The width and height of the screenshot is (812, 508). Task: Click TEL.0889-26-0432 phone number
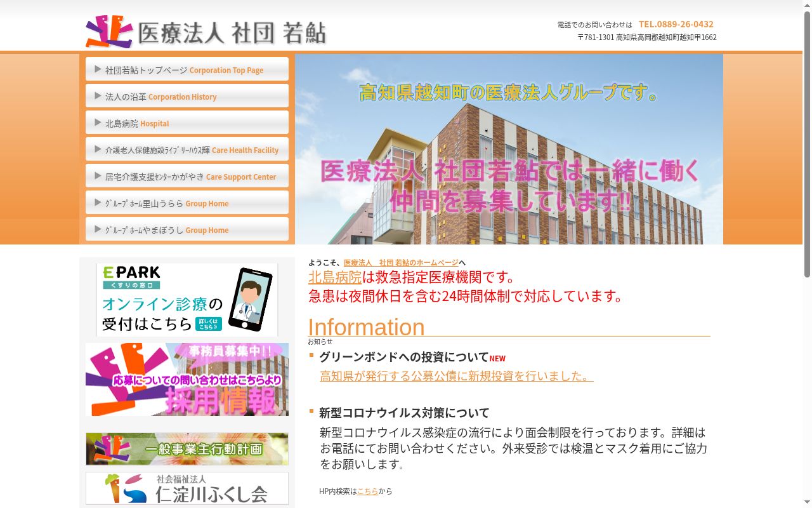point(676,24)
